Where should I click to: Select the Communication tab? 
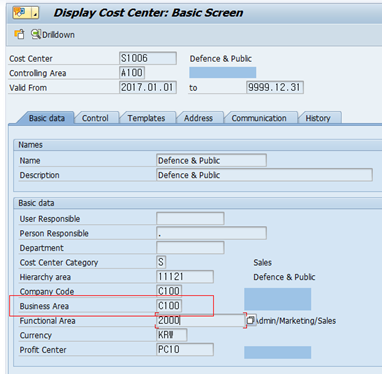(259, 118)
